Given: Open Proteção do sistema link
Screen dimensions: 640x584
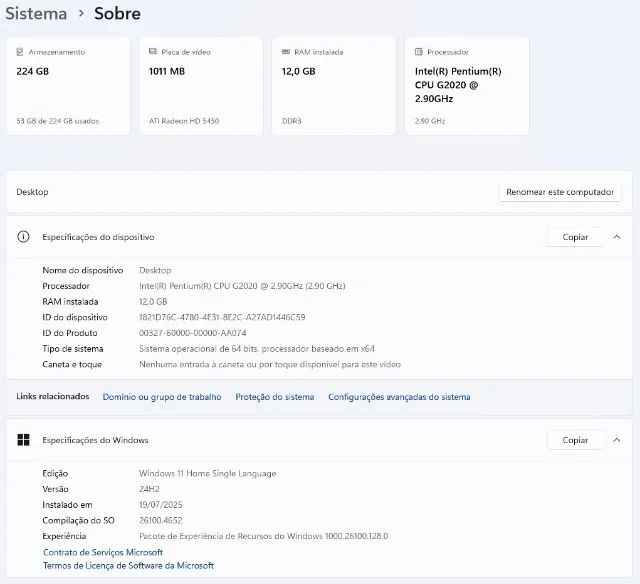Looking at the screenshot, I should [x=274, y=397].
